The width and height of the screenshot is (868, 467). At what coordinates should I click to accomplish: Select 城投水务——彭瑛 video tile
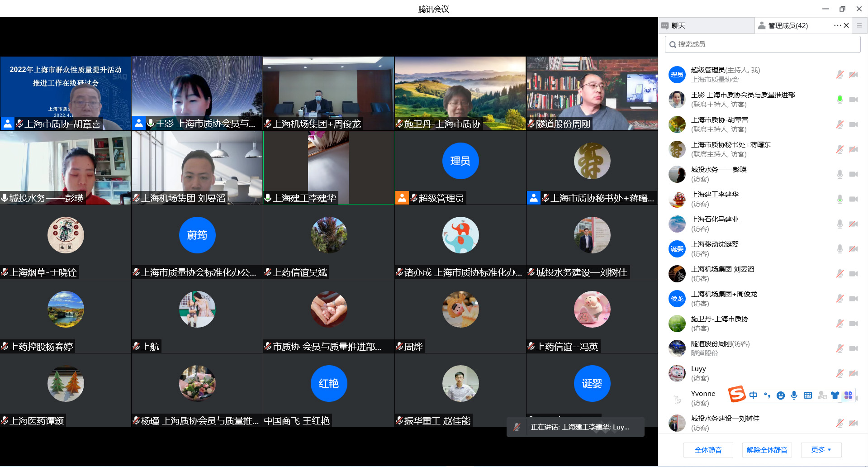[x=66, y=167]
